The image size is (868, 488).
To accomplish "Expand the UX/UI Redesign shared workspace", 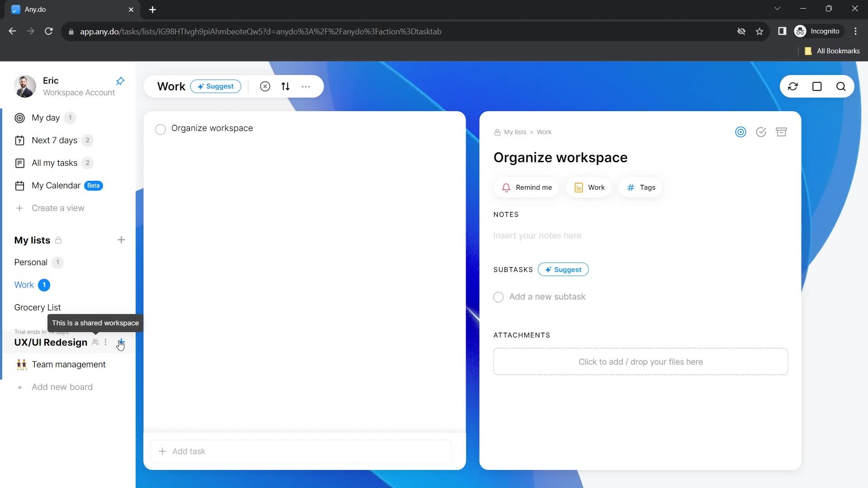I will tap(51, 342).
